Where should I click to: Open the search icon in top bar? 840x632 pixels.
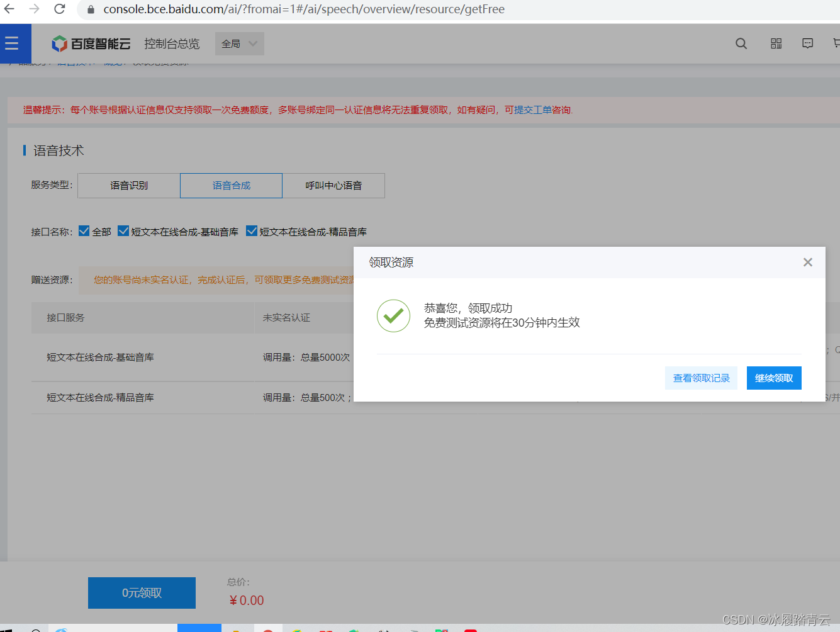pyautogui.click(x=741, y=43)
